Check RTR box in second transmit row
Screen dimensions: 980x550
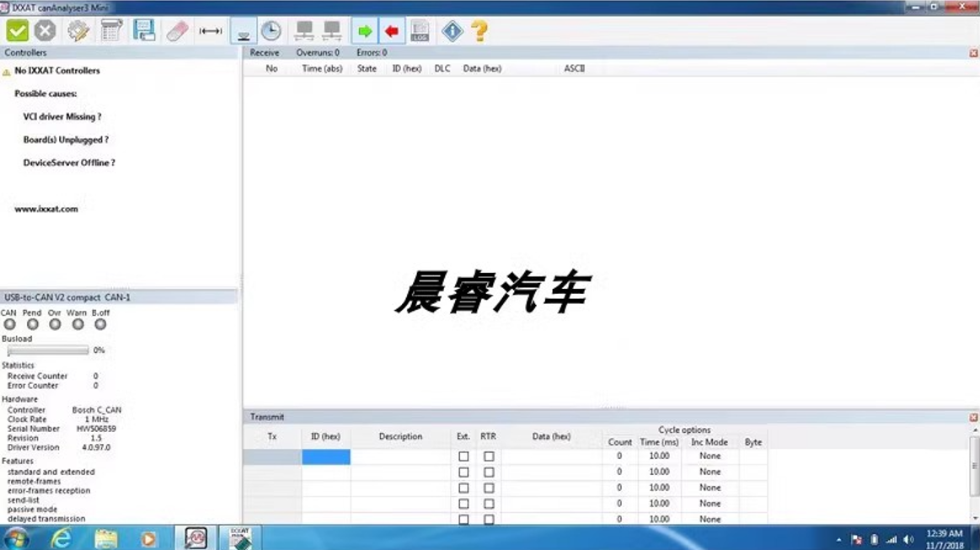489,472
